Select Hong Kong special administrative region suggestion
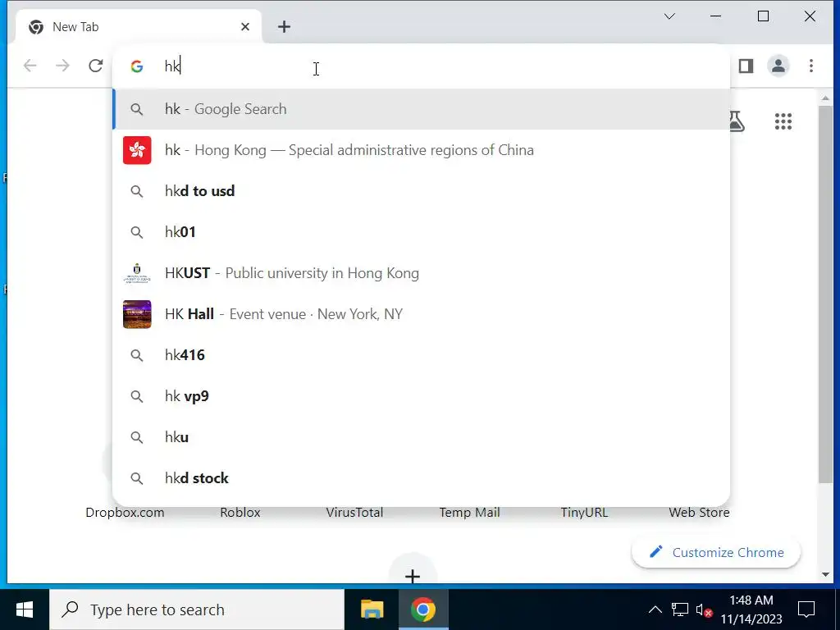 (421, 150)
